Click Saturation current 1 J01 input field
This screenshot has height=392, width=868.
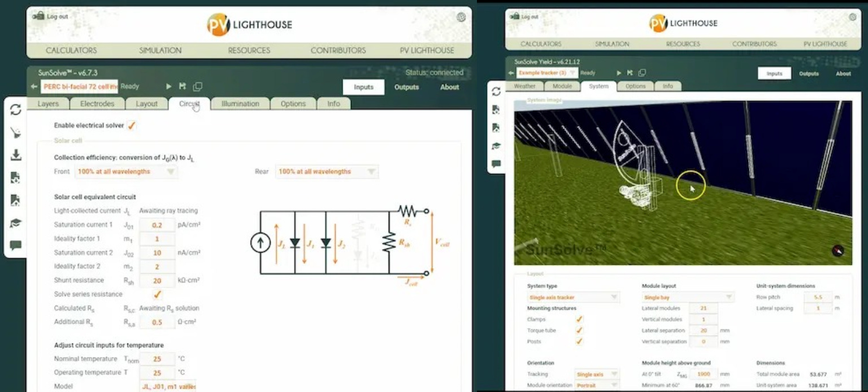tap(157, 225)
